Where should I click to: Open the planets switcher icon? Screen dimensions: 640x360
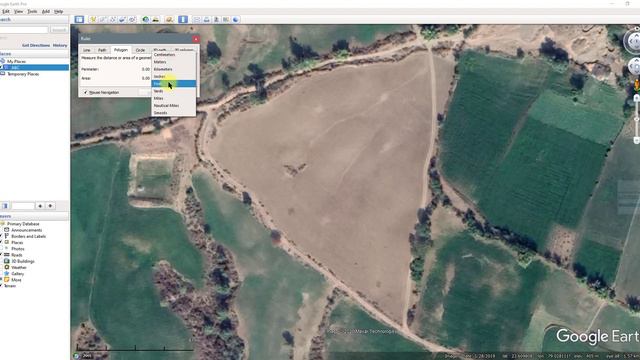tap(169, 20)
